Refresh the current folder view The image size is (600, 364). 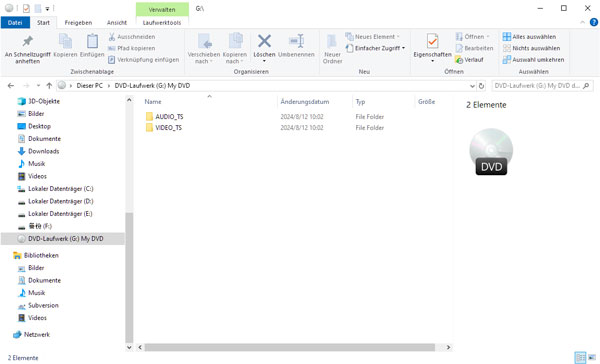tap(481, 86)
